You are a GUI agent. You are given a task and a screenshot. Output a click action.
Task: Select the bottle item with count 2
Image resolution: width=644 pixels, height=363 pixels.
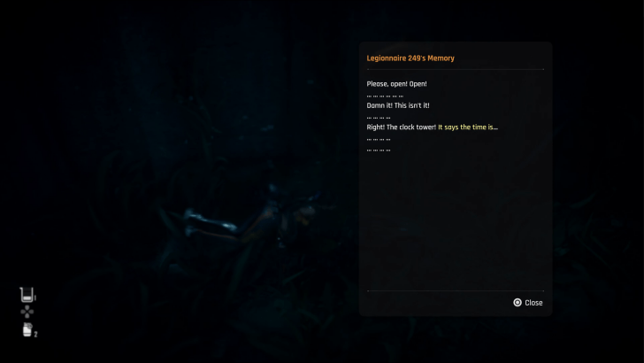(27, 329)
